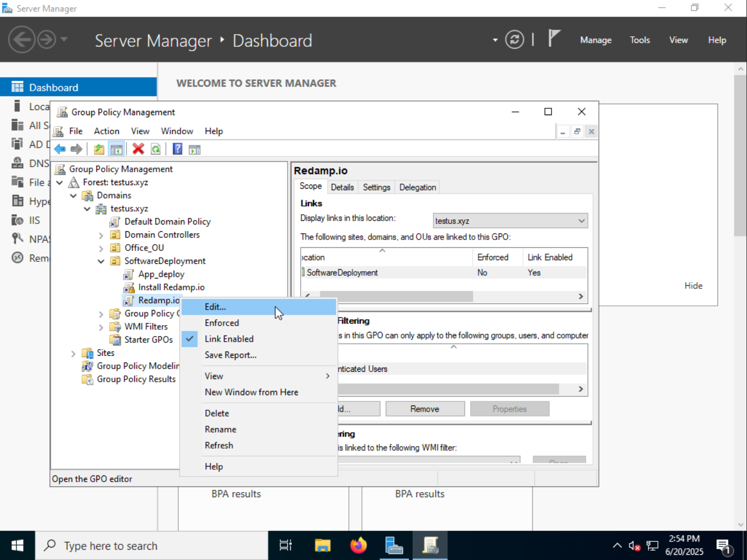The height and width of the screenshot is (560, 747).
Task: Click the blue question mark Help toolbar icon
Action: pyautogui.click(x=177, y=149)
